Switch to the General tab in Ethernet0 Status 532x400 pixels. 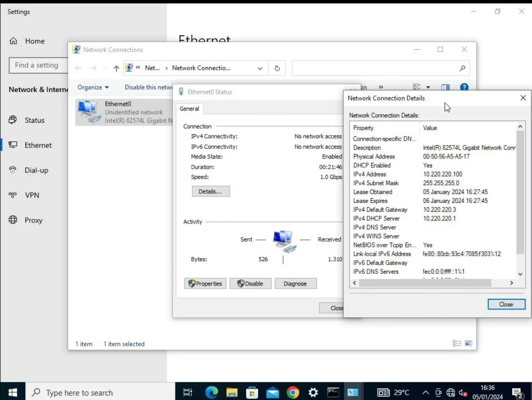pyautogui.click(x=189, y=109)
